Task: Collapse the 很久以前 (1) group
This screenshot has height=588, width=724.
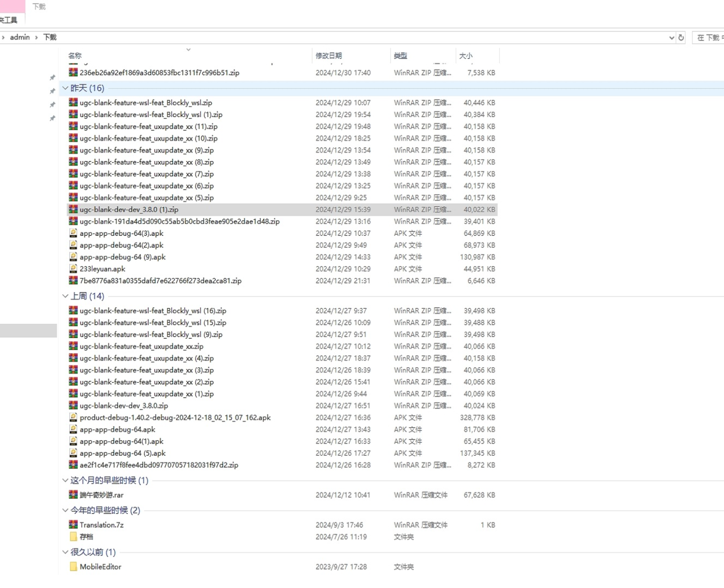Action: 65,552
